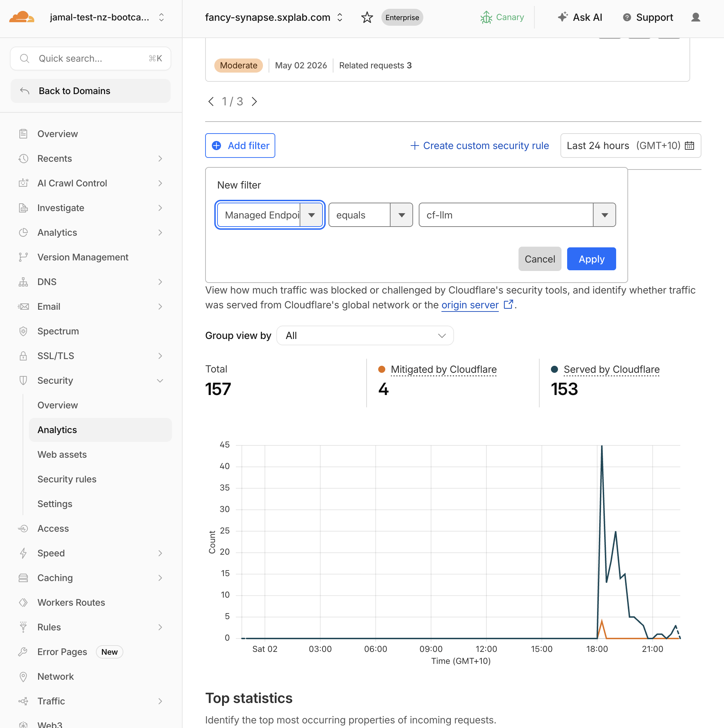Click the Caching storage icon
Viewport: 724px width, 728px height.
tap(23, 578)
